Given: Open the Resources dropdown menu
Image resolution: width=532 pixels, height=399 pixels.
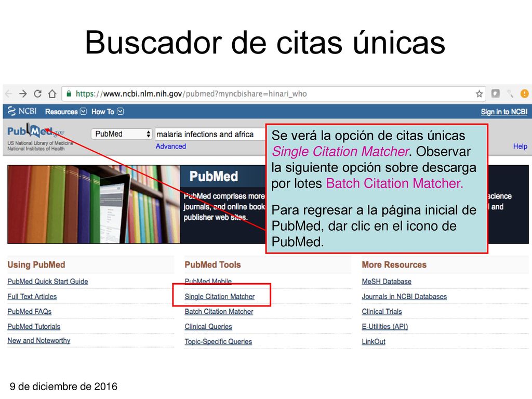Looking at the screenshot, I should click(x=66, y=112).
